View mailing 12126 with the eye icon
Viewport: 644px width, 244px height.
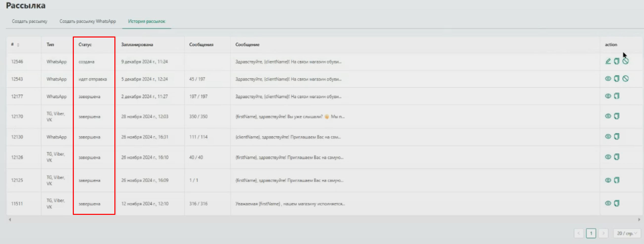[608, 157]
